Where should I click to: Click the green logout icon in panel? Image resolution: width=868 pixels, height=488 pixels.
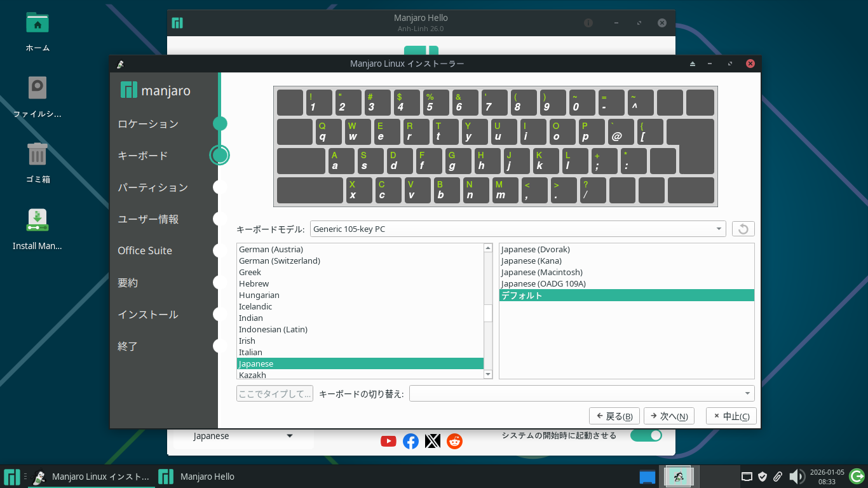click(857, 477)
